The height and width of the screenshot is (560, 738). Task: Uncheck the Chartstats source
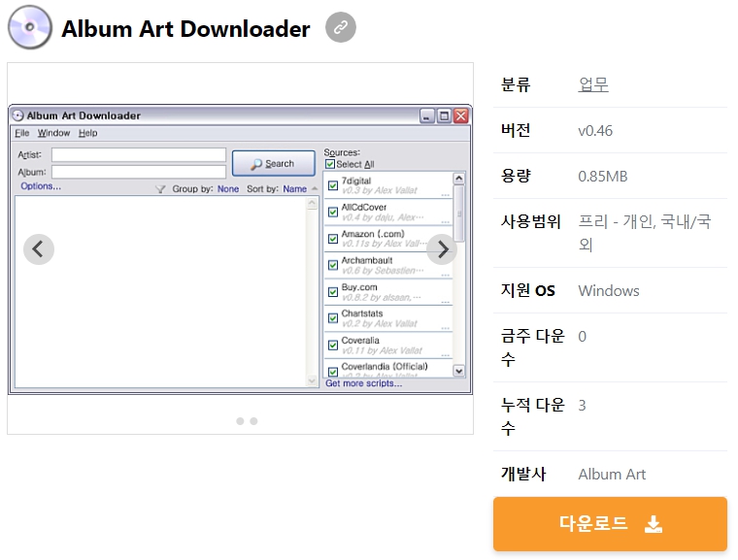click(333, 318)
